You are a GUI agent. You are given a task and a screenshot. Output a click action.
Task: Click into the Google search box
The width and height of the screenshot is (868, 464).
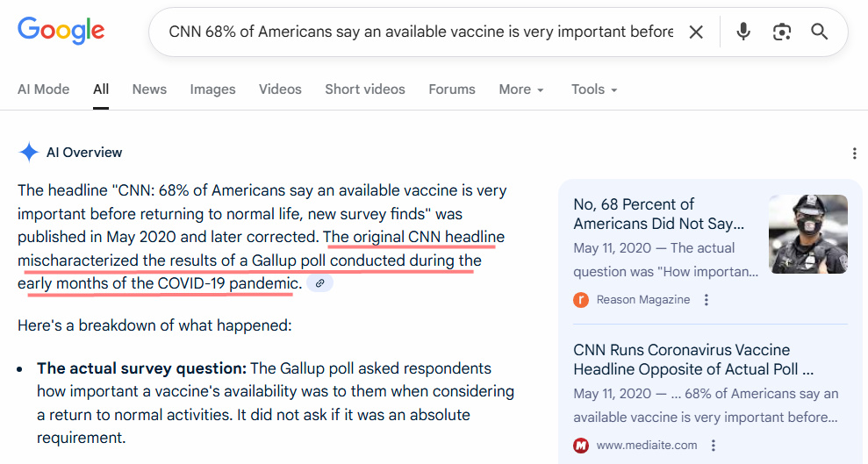[x=421, y=32]
